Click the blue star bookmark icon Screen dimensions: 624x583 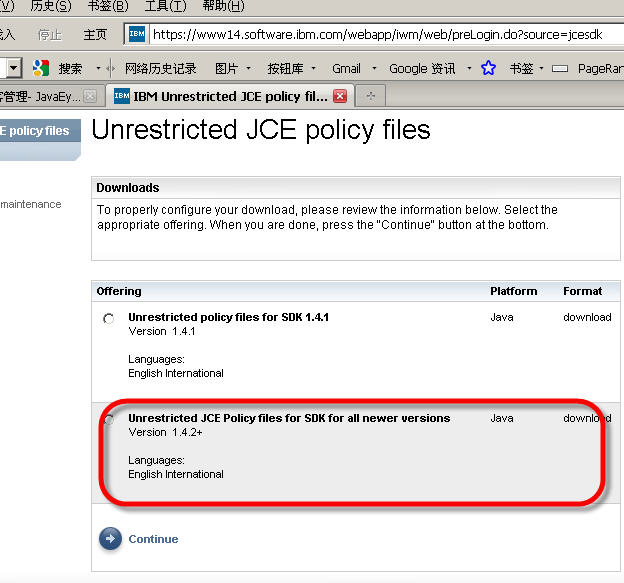pyautogui.click(x=488, y=69)
